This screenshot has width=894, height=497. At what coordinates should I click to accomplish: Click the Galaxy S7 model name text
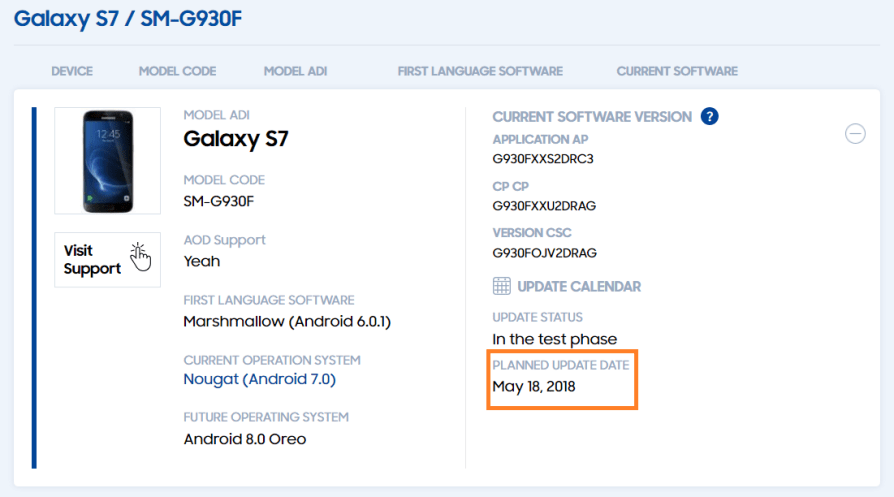[236, 139]
